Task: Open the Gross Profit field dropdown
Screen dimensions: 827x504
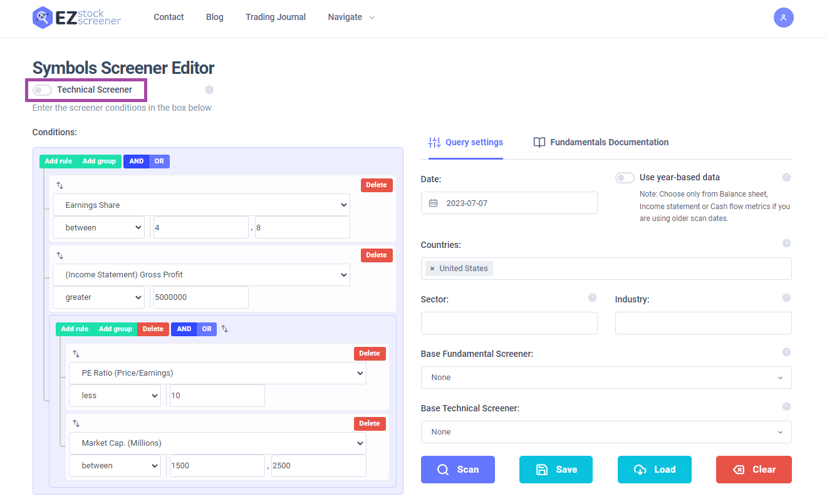Action: (x=201, y=274)
